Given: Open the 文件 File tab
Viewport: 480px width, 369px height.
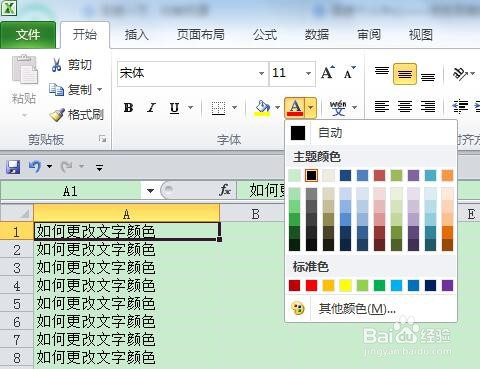Looking at the screenshot, I should pos(28,35).
